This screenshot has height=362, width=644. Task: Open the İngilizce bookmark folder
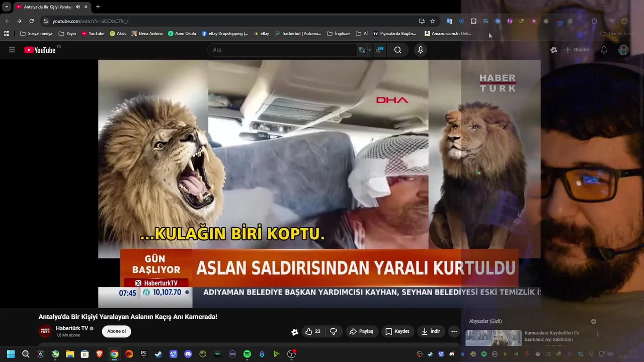coord(338,34)
